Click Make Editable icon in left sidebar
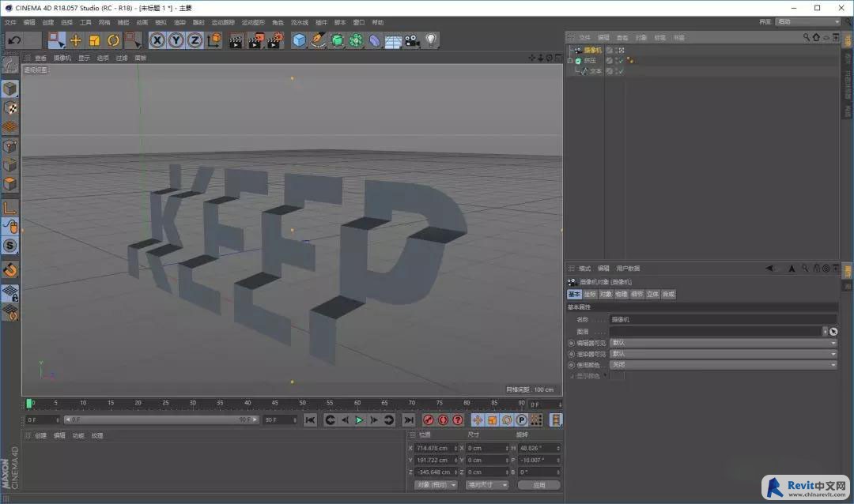The image size is (854, 504). (x=9, y=66)
